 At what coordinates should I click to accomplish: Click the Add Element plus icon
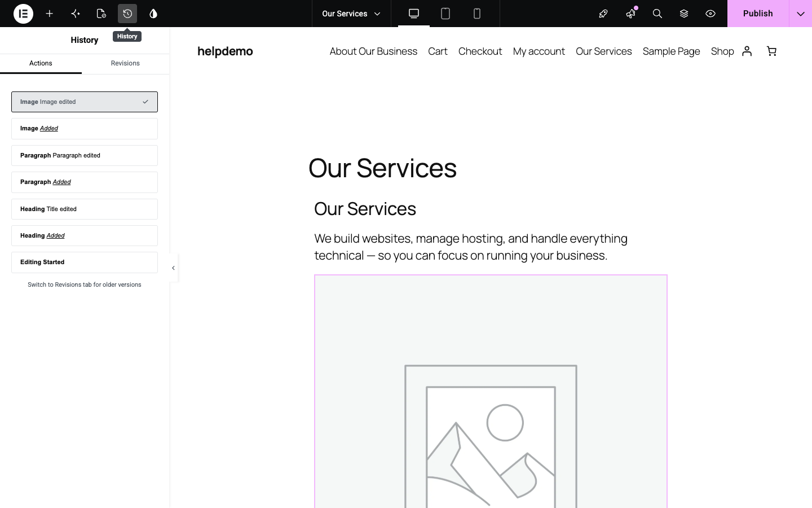coord(50,14)
